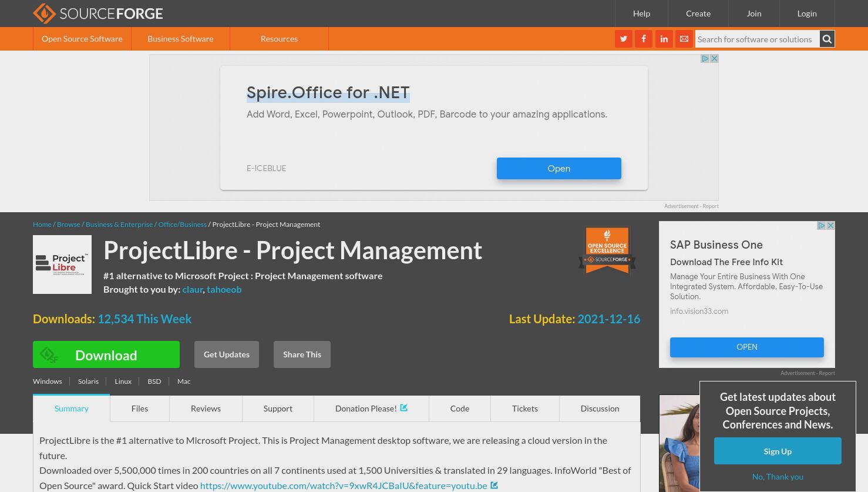
Task: Switch to the Discussion tab
Action: click(600, 409)
